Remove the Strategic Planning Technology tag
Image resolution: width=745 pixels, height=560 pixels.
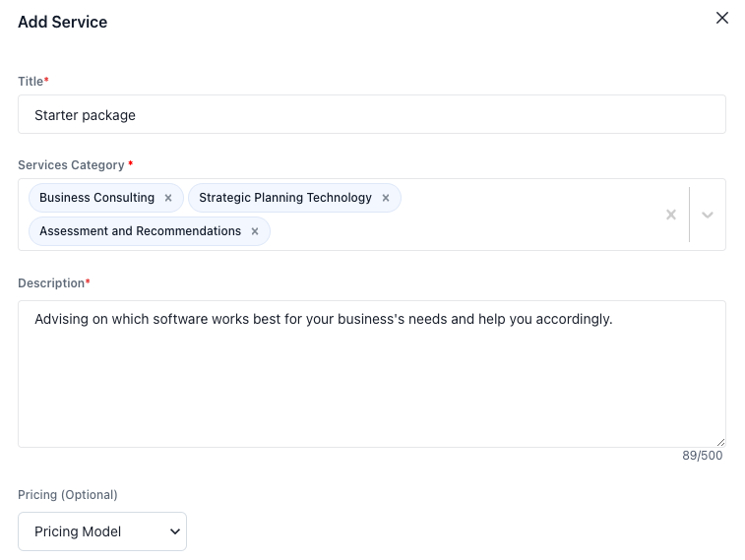click(x=386, y=198)
